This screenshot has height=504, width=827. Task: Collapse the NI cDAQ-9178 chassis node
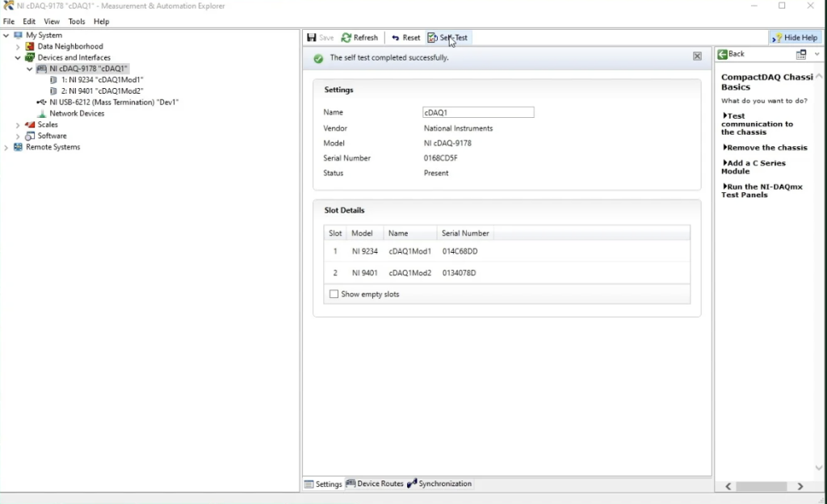30,69
